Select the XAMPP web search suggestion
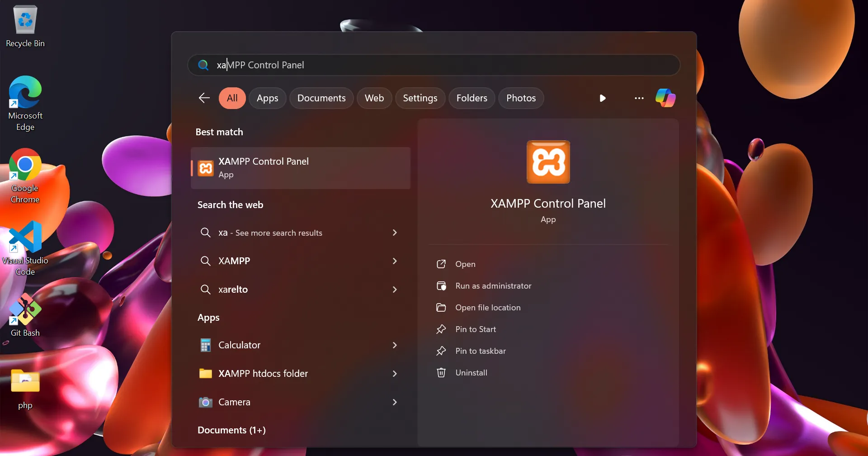This screenshot has width=868, height=456. point(301,261)
